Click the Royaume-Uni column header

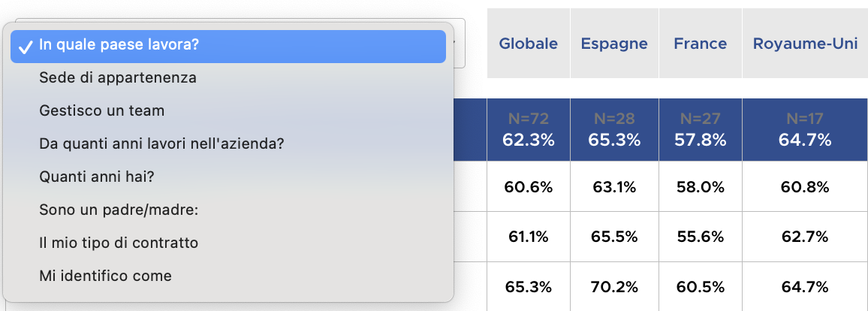pyautogui.click(x=805, y=44)
